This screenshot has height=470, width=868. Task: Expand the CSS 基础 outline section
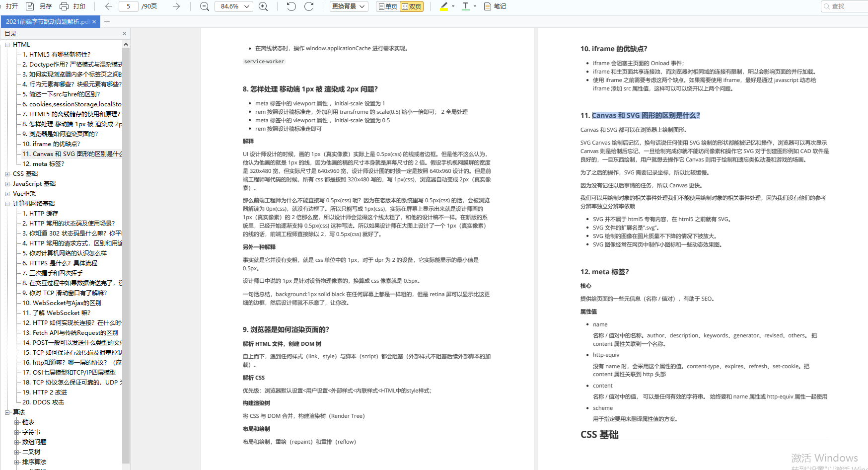pyautogui.click(x=7, y=174)
